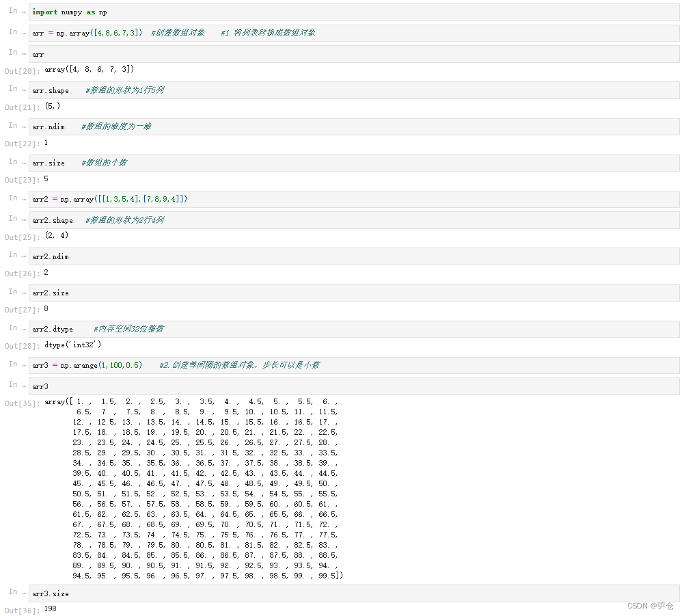Click the In prompt next to arr.size cell

[12, 162]
